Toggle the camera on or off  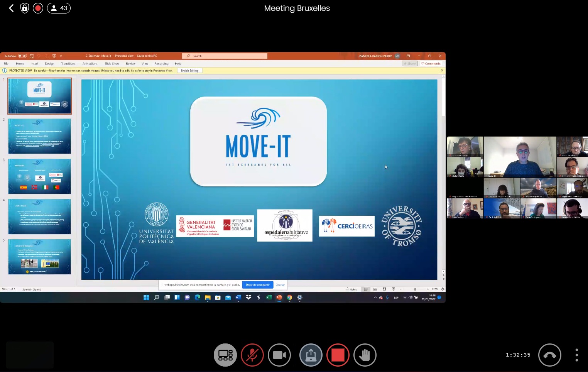[279, 355]
